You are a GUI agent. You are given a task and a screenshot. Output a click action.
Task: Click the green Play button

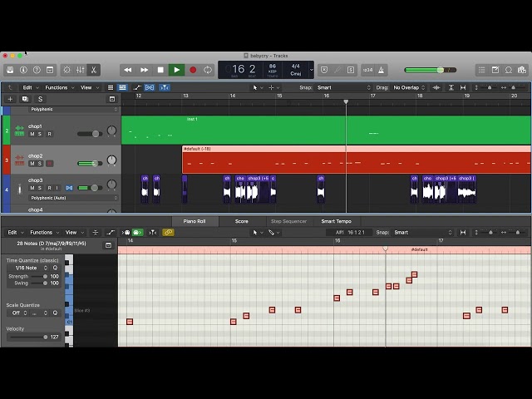tap(177, 70)
